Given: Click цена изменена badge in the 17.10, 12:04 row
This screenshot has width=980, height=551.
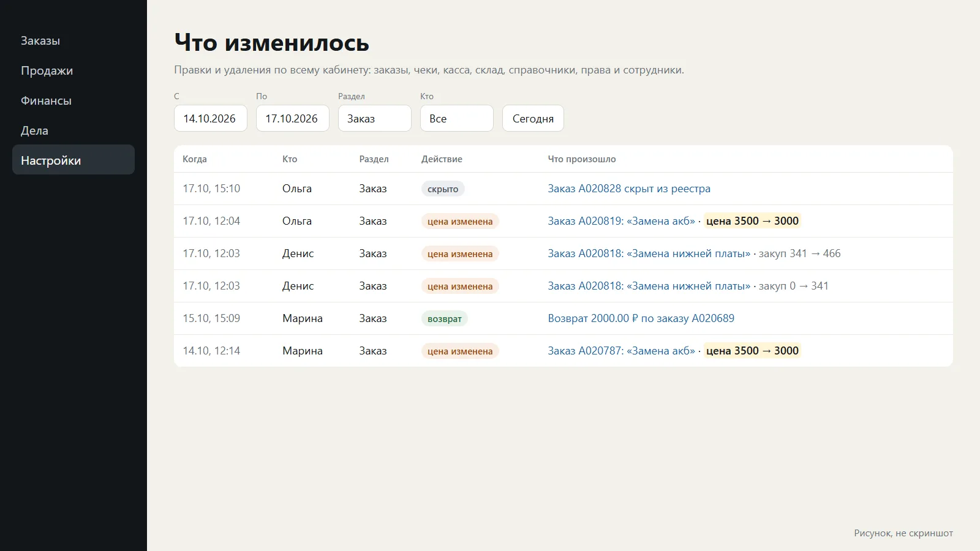Looking at the screenshot, I should tap(460, 221).
